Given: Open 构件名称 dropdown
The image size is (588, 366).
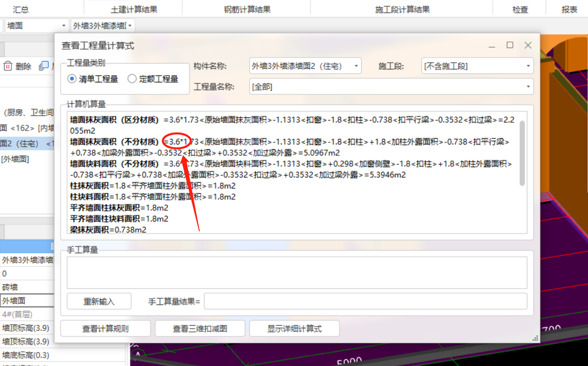Looking at the screenshot, I should point(305,66).
